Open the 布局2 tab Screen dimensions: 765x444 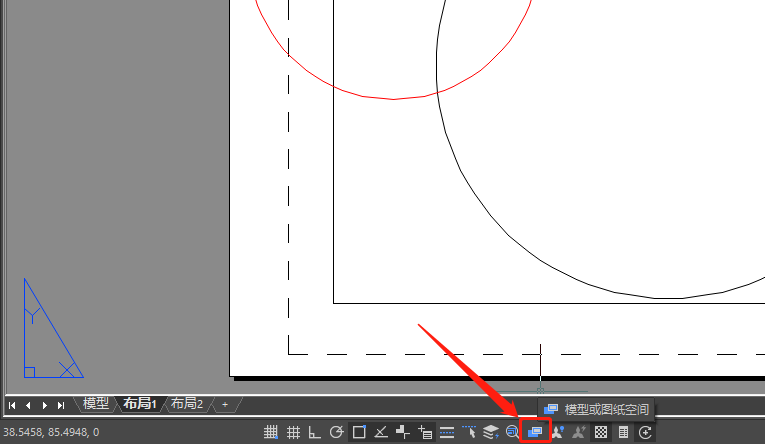pyautogui.click(x=187, y=404)
